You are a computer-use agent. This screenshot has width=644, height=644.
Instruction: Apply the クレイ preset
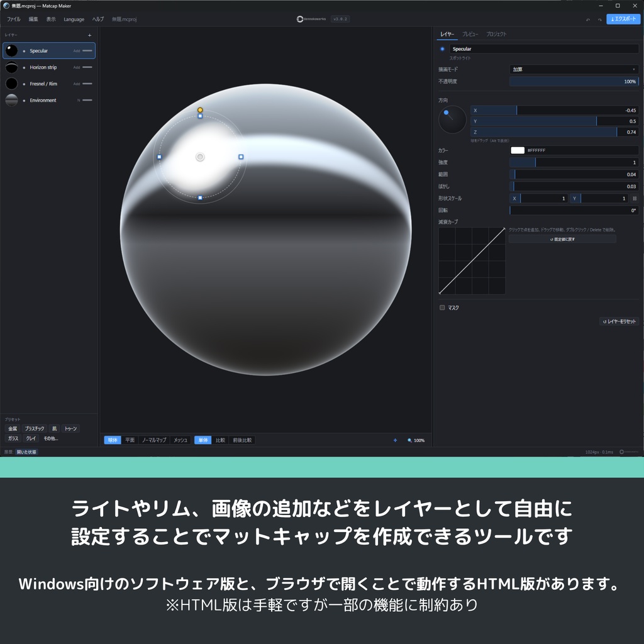point(31,438)
